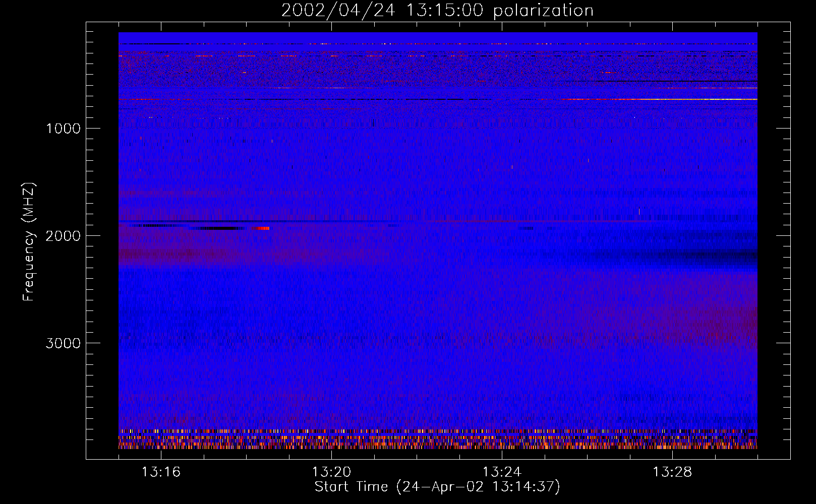The height and width of the screenshot is (504, 816).
Task: Click the "2000" frequency tick label
Action: pos(63,236)
